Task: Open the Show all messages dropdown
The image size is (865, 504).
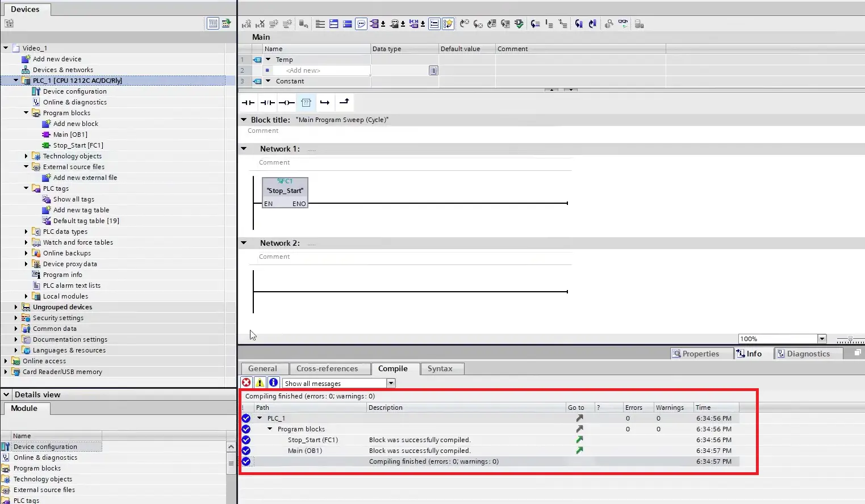Action: [391, 383]
